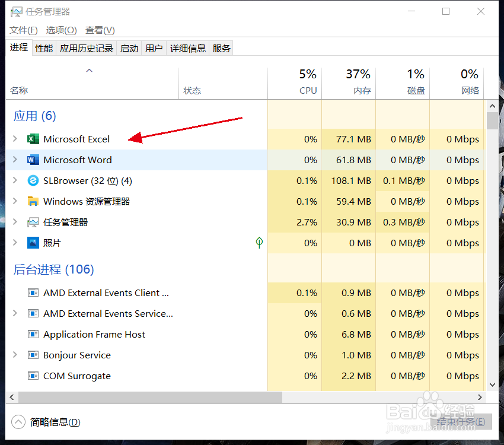
Task: Click the horizontal scrollbar right arrow
Action: tap(480, 397)
